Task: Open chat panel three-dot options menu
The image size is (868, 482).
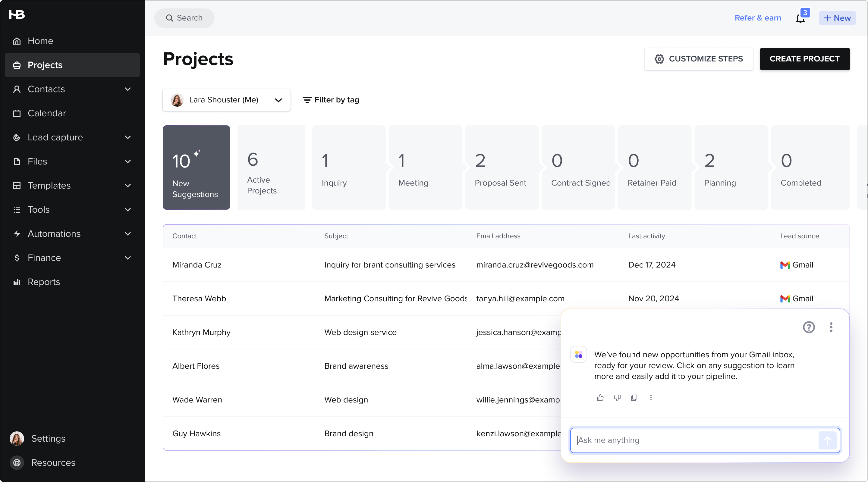Action: click(x=831, y=327)
